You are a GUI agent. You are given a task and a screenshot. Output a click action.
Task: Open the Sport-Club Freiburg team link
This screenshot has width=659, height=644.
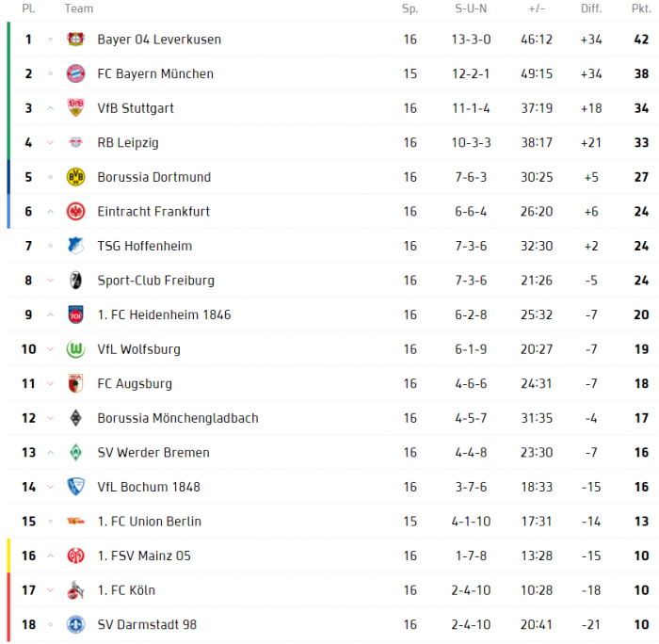point(156,281)
